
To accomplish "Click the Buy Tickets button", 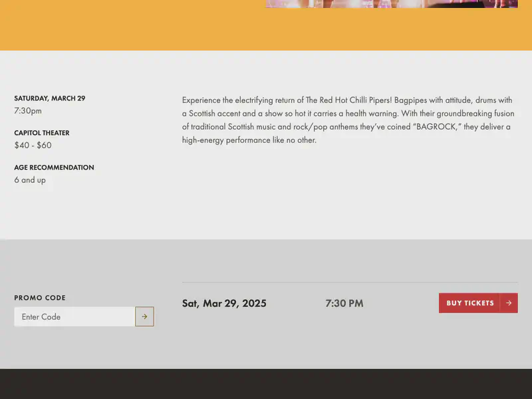I will (x=478, y=303).
